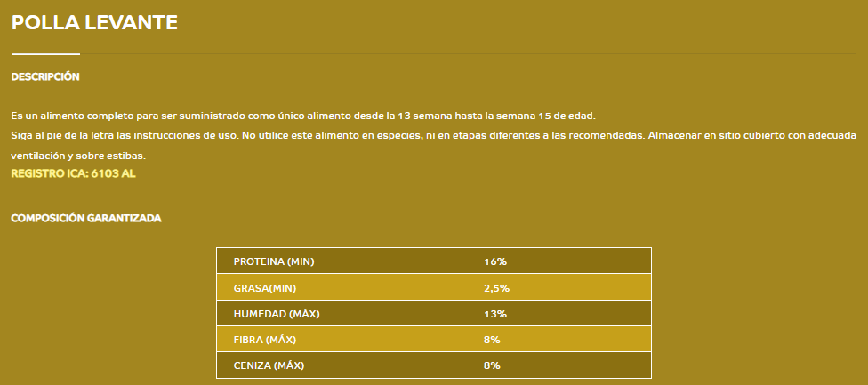868x385 pixels.
Task: Click the white underline beneath the title
Action: (x=45, y=54)
